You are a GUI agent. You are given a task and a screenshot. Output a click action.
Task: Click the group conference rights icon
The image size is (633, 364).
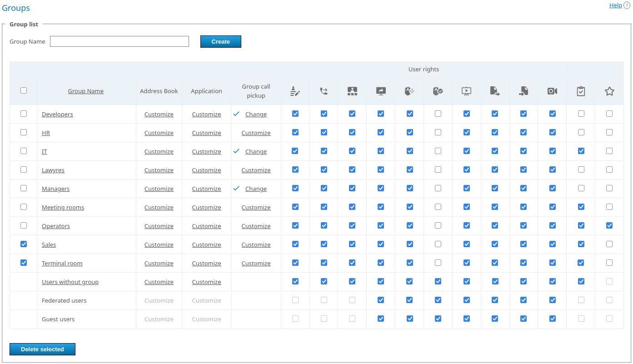coord(352,91)
